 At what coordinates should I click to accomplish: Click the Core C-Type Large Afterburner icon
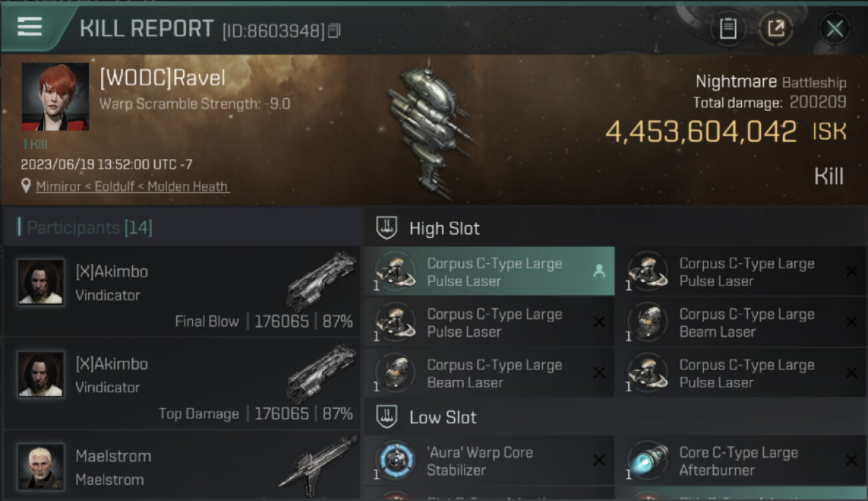point(646,460)
